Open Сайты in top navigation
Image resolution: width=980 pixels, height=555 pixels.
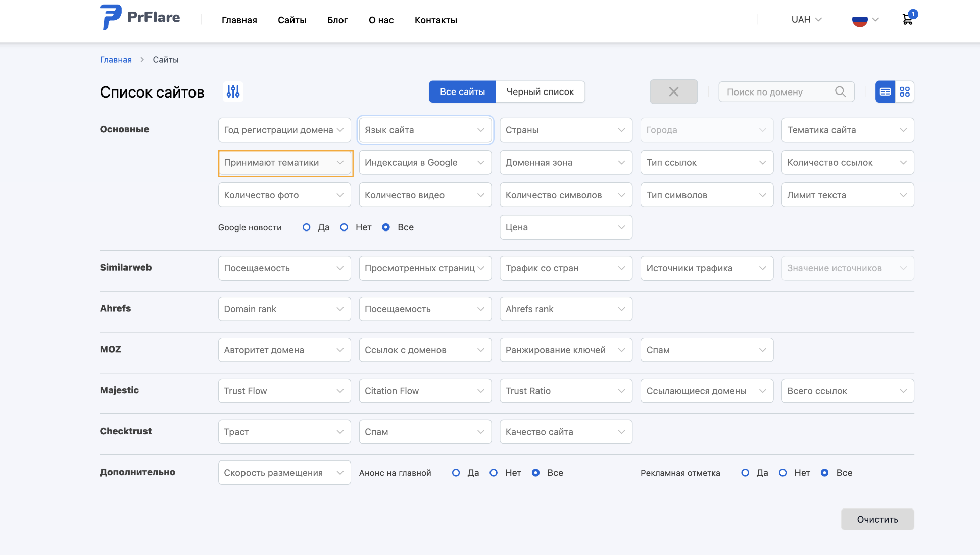click(x=292, y=20)
